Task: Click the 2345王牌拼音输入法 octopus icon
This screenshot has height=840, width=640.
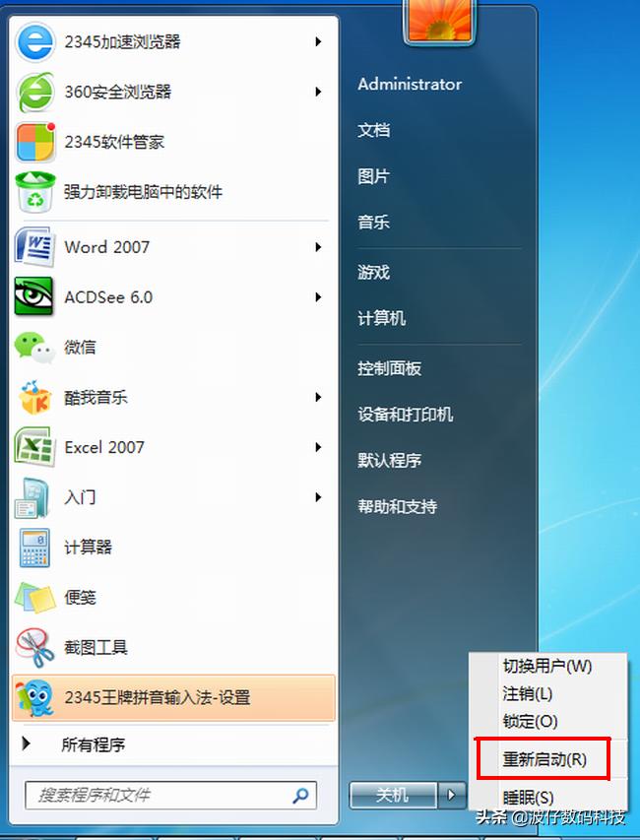Action: tap(34, 697)
